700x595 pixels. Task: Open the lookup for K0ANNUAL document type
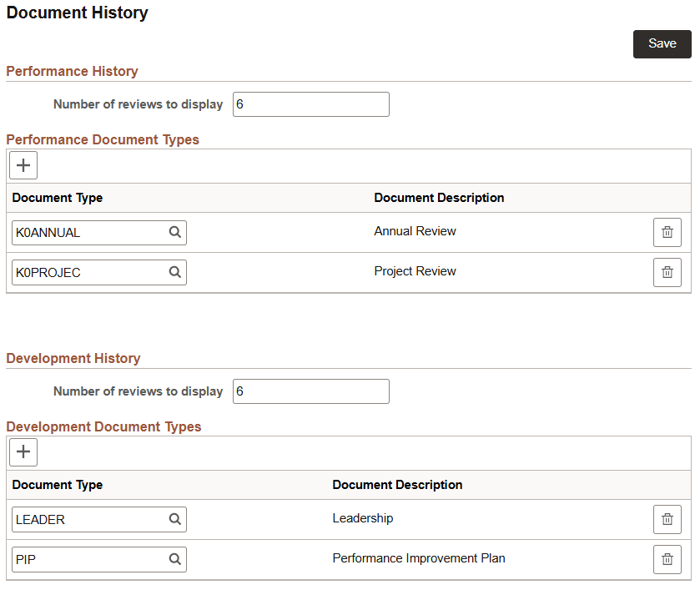click(x=174, y=232)
